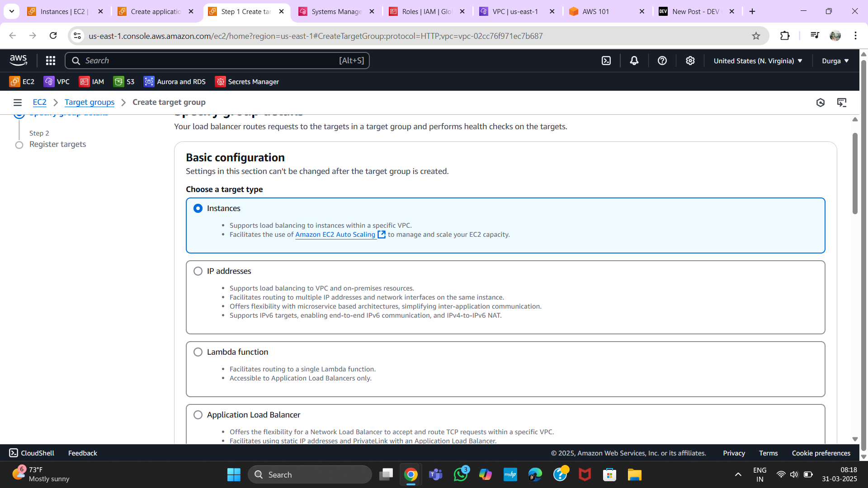Select the Lambda function target type
The width and height of the screenshot is (868, 488).
point(198,352)
